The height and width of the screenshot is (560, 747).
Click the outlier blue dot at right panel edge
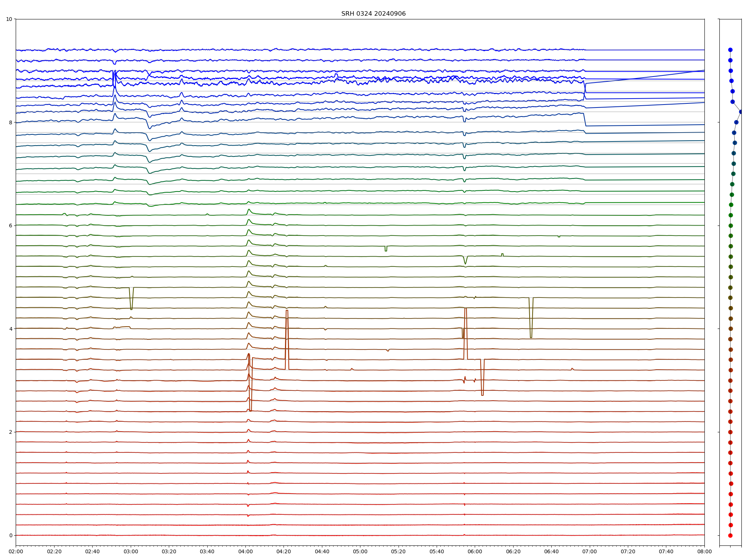click(741, 112)
